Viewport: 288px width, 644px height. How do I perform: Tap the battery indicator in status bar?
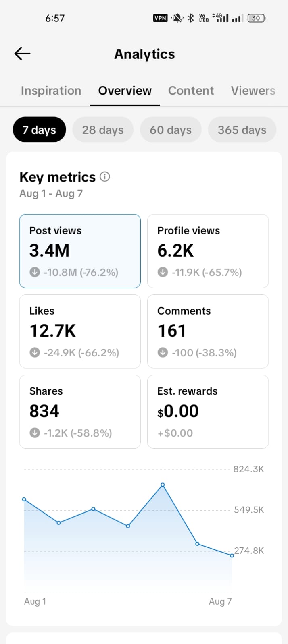256,18
